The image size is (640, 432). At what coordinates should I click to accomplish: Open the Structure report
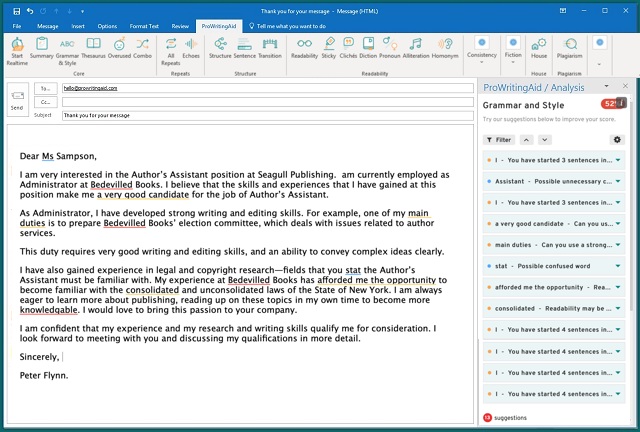220,48
